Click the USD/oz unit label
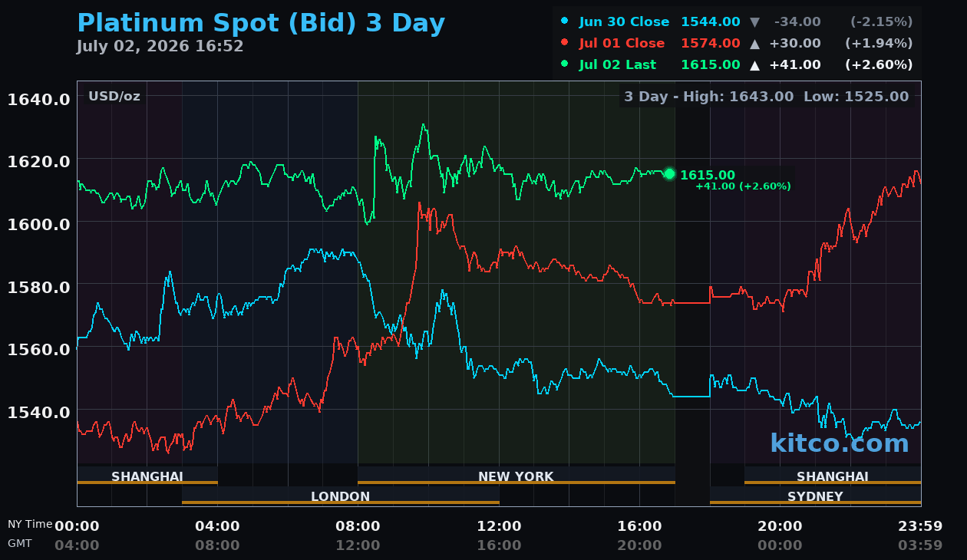This screenshot has width=967, height=560. (x=114, y=97)
